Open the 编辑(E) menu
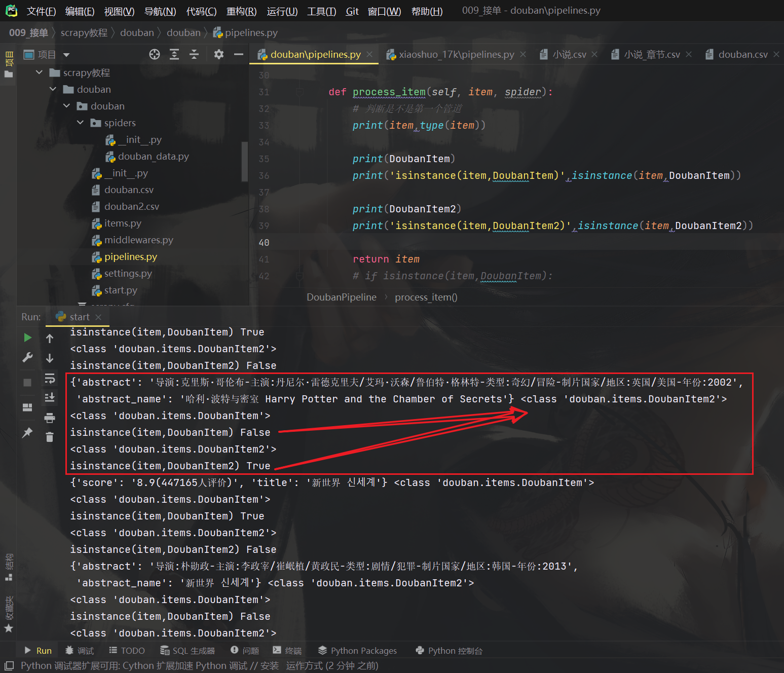The height and width of the screenshot is (673, 784). pyautogui.click(x=80, y=11)
